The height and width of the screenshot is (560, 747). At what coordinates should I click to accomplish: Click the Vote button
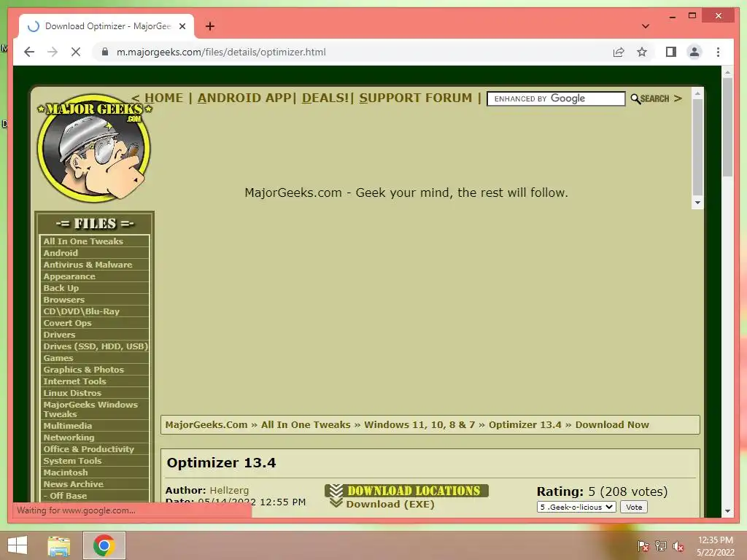coord(634,507)
